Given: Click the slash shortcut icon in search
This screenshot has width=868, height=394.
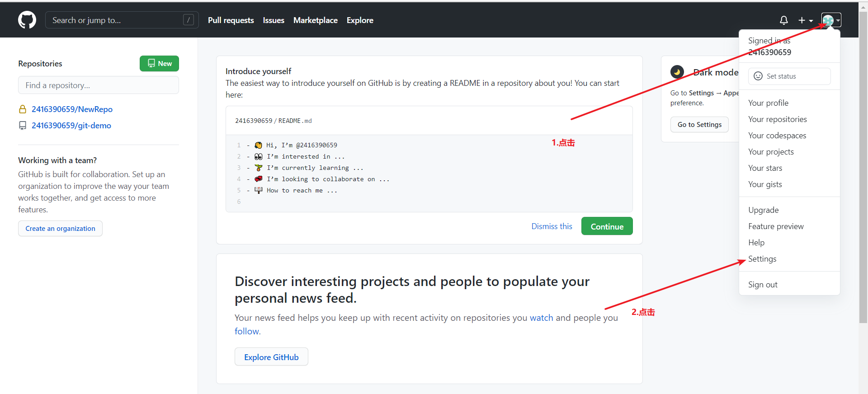Looking at the screenshot, I should [189, 20].
